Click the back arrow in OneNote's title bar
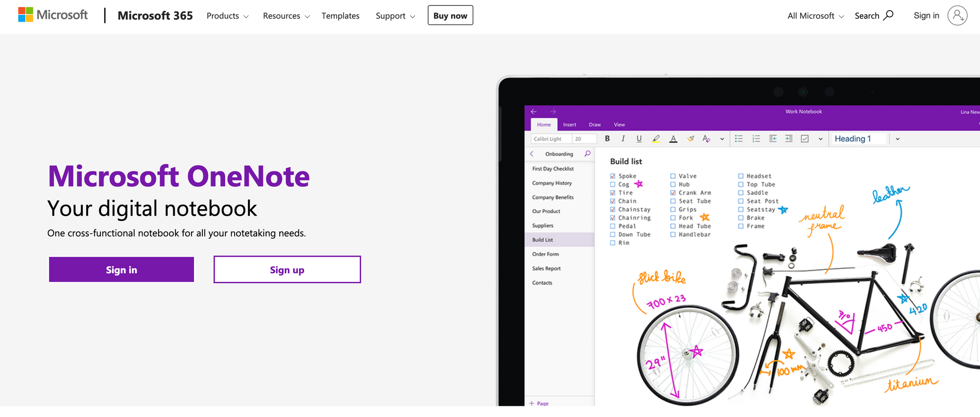Image resolution: width=980 pixels, height=417 pixels. [534, 112]
